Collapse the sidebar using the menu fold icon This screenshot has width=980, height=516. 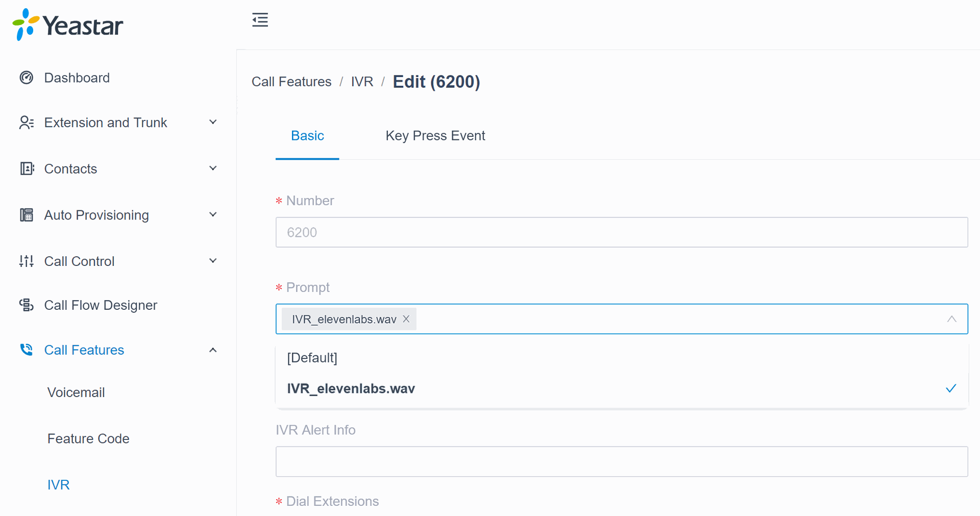[260, 20]
